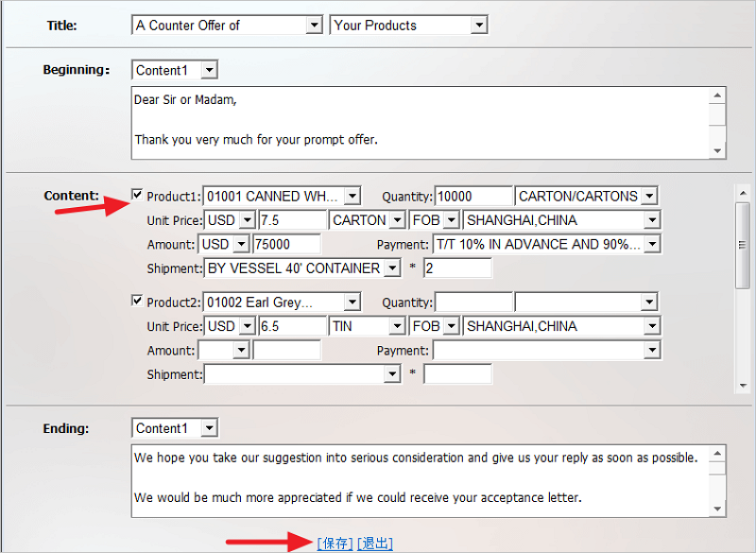Open the BY VESSEL 40' CONTAINER shipment dropdown
756x553 pixels.
click(392, 268)
